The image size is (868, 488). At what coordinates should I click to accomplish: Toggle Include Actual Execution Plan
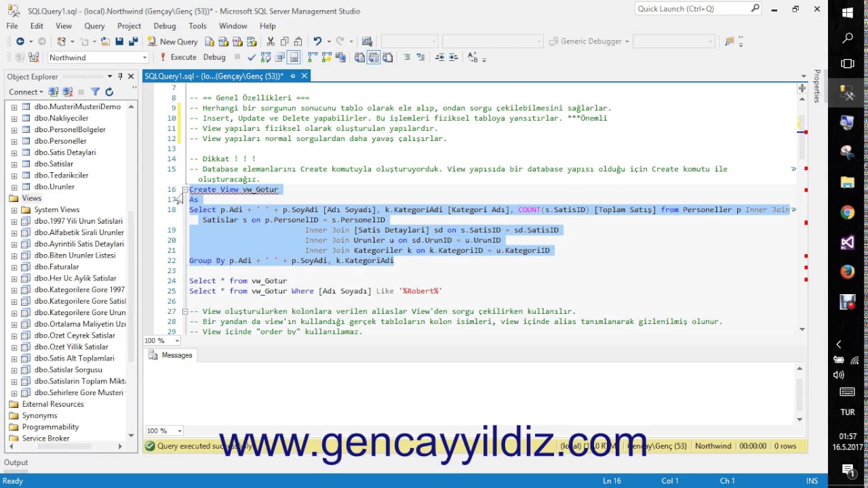click(313, 58)
